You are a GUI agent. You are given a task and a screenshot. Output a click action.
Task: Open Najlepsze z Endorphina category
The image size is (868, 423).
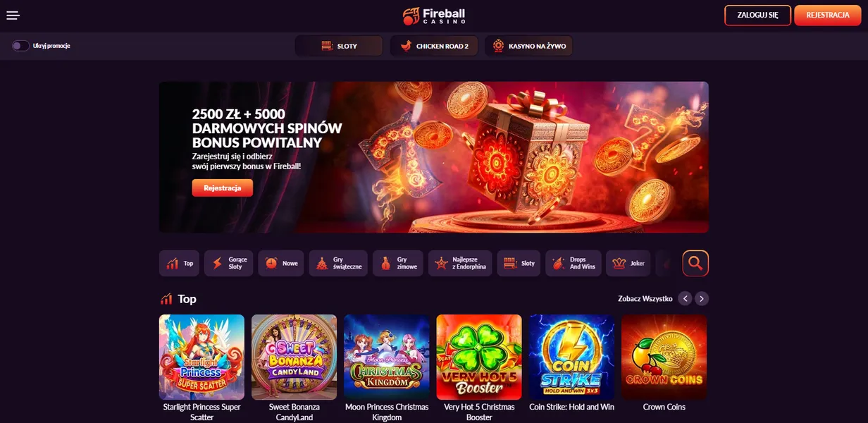(460, 263)
